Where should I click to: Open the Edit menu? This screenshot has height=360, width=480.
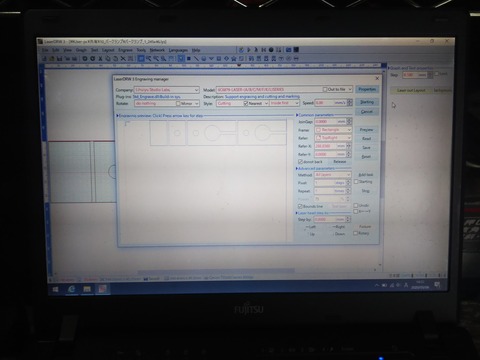56,50
